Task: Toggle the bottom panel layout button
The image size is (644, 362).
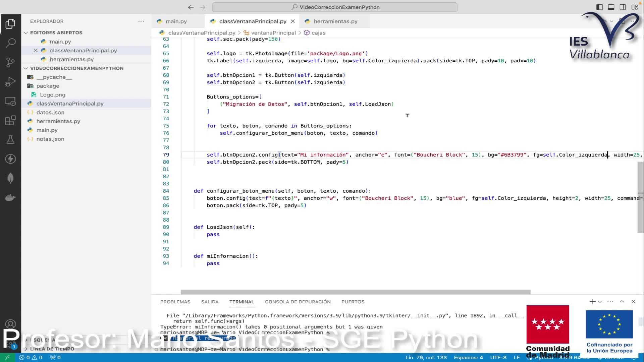Action: (611, 7)
